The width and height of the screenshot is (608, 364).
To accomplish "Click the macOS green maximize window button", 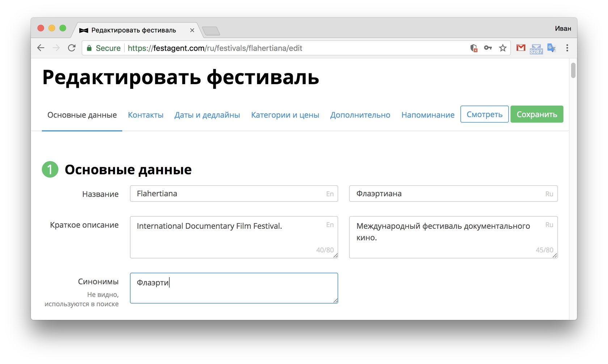I will (x=63, y=28).
